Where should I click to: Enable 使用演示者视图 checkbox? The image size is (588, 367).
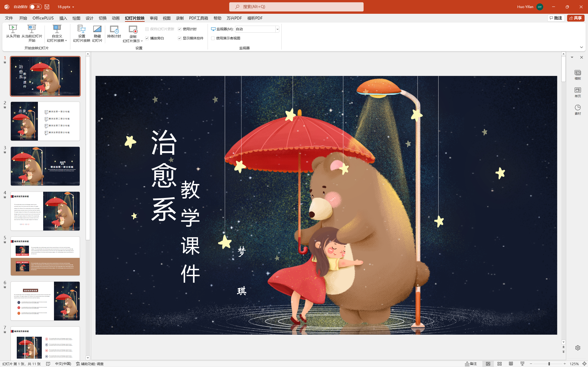coord(213,38)
